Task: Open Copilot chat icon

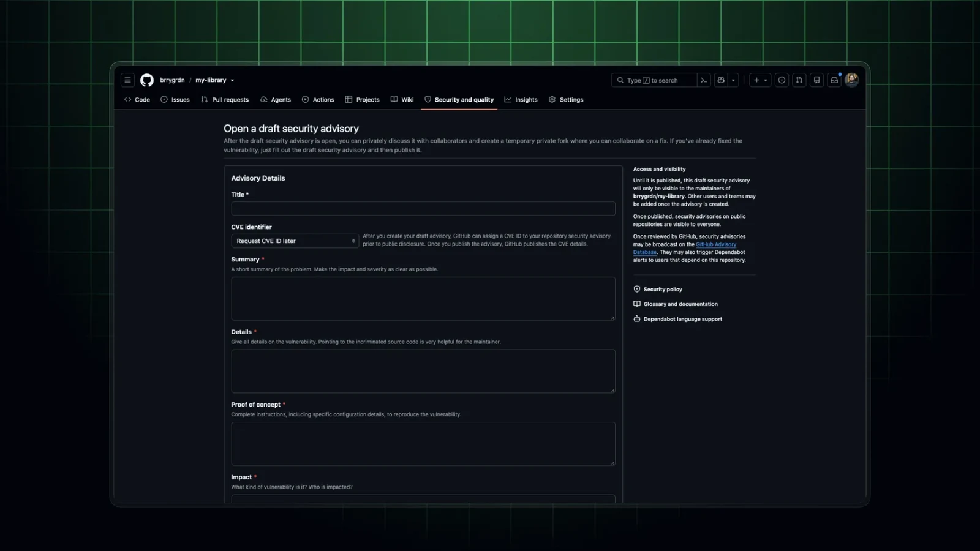Action: [x=721, y=80]
